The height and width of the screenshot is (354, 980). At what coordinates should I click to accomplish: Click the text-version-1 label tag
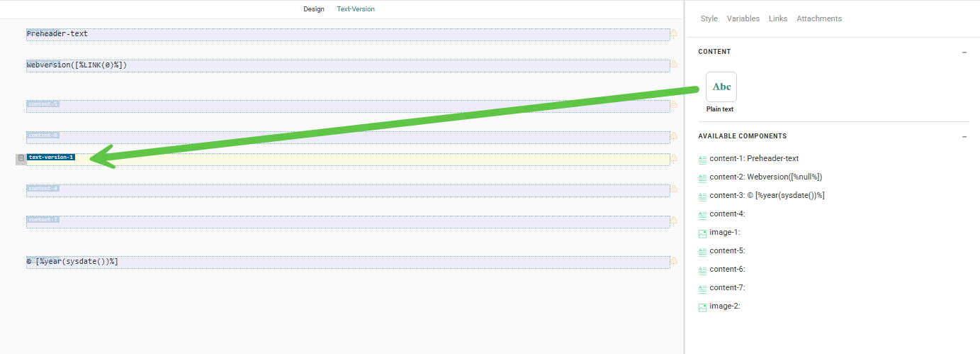pyautogui.click(x=51, y=157)
